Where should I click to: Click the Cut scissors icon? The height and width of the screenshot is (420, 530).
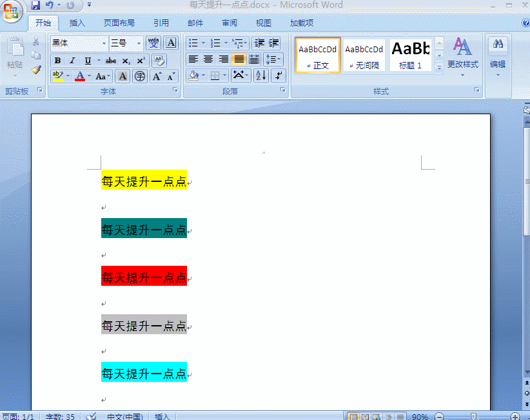pyautogui.click(x=36, y=41)
